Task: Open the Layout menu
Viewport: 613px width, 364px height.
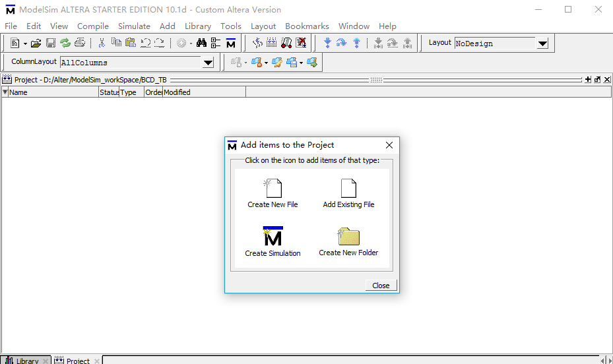Action: coord(263,26)
